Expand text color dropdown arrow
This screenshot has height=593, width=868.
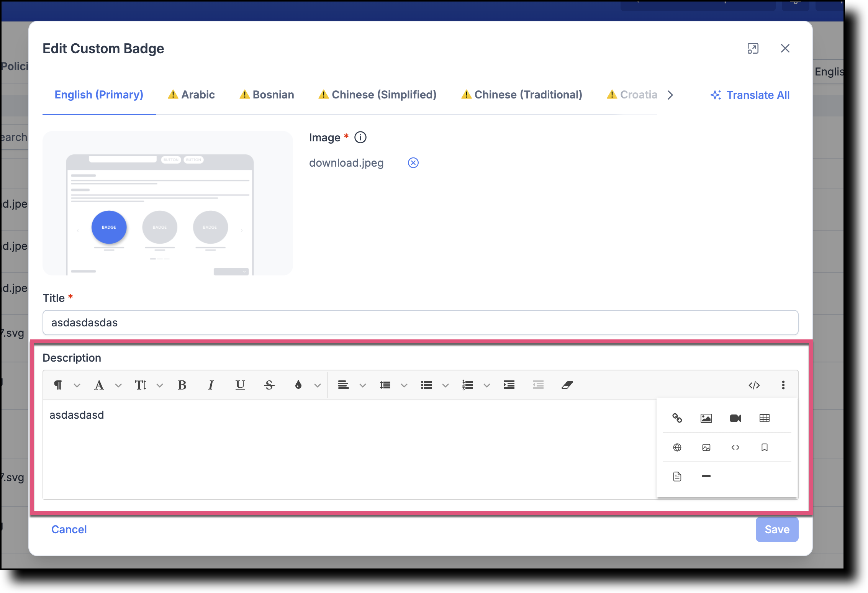[x=317, y=385]
